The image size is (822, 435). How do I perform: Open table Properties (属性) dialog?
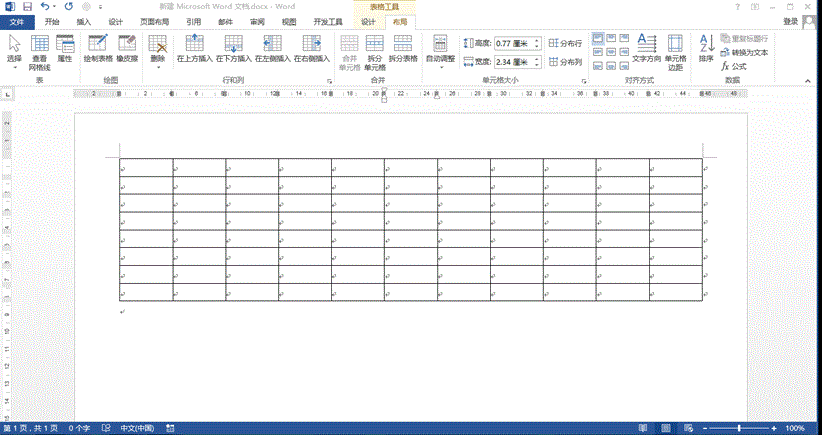click(x=65, y=48)
